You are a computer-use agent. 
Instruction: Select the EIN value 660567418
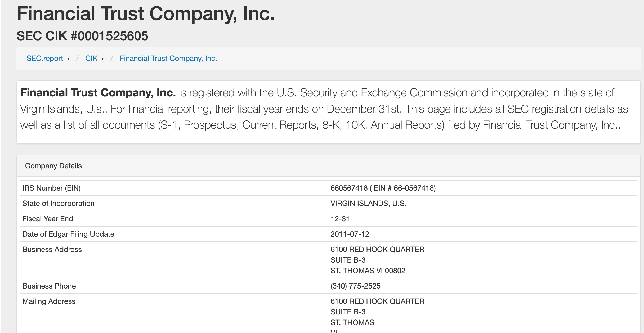pos(349,188)
